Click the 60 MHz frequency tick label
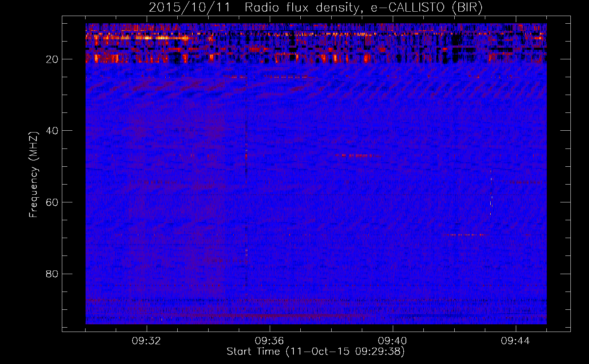This screenshot has height=364, width=589. (52, 202)
